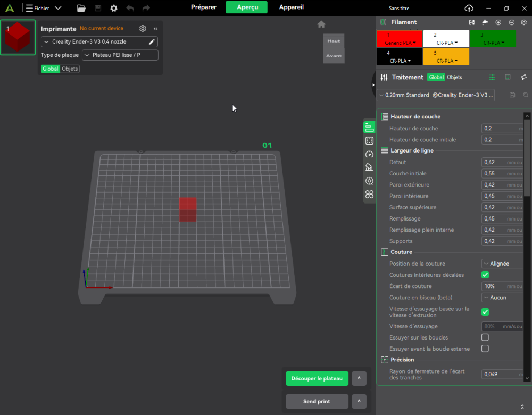Save process preset with floppy icon
The image size is (532, 415).
click(512, 95)
